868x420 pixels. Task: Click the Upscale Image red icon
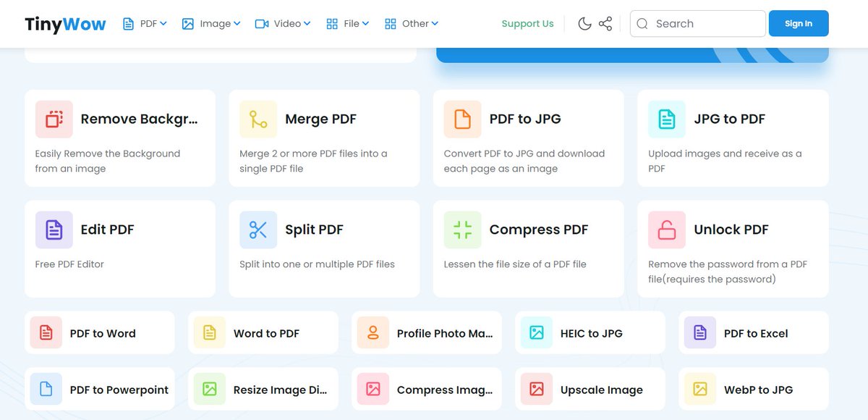click(537, 389)
